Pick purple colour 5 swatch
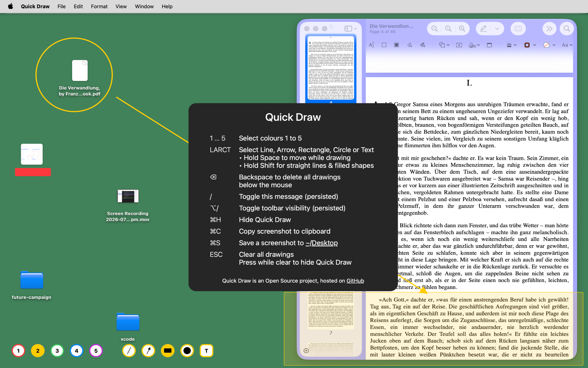The width and height of the screenshot is (588, 368). (x=96, y=351)
